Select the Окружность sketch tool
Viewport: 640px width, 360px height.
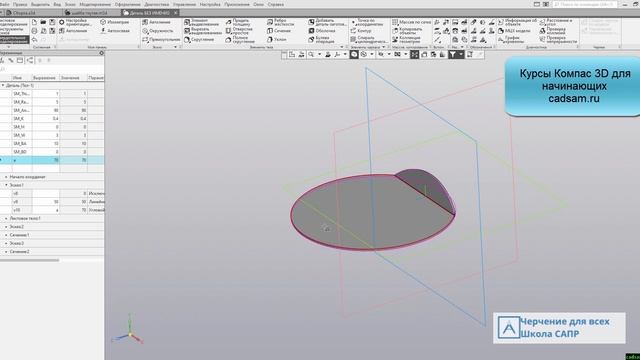click(x=157, y=31)
